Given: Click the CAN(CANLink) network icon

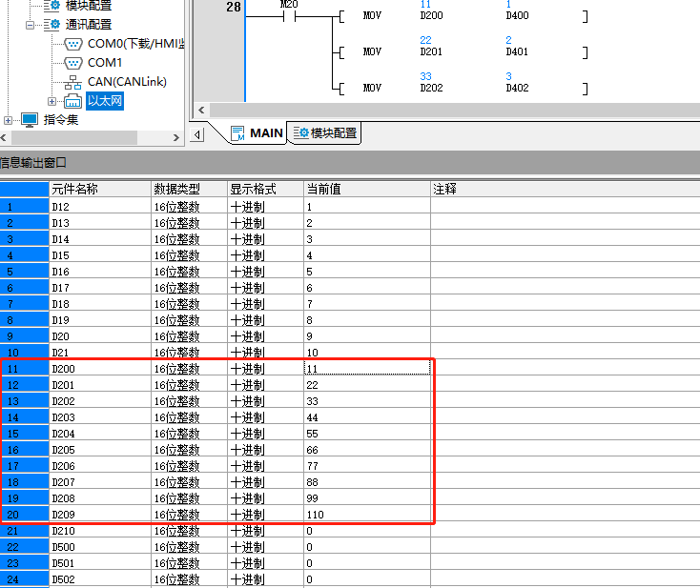Looking at the screenshot, I should tap(72, 82).
